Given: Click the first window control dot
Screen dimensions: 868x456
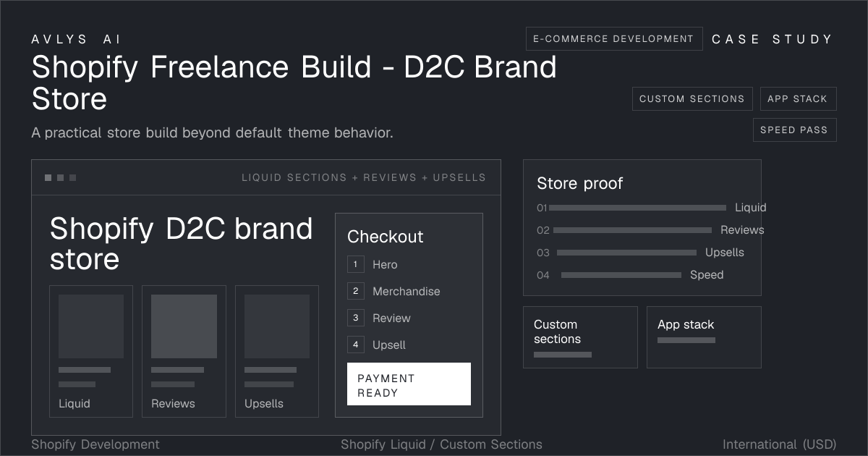Looking at the screenshot, I should [x=48, y=178].
